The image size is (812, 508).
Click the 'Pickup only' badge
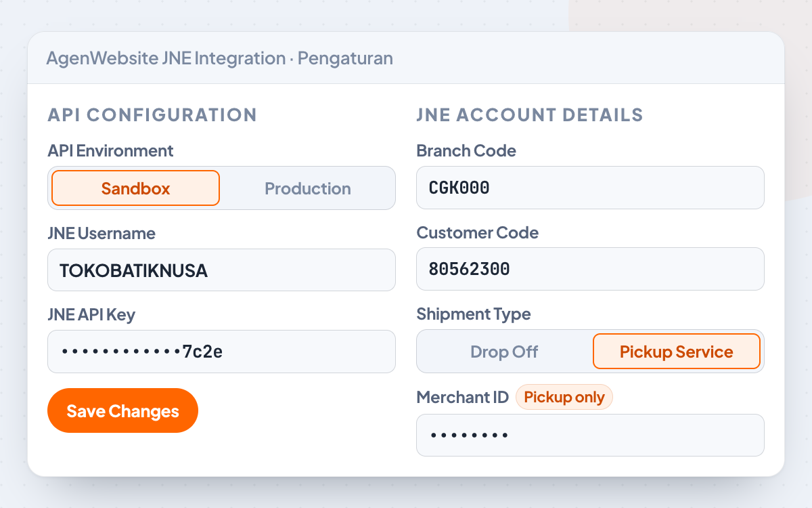tap(564, 397)
